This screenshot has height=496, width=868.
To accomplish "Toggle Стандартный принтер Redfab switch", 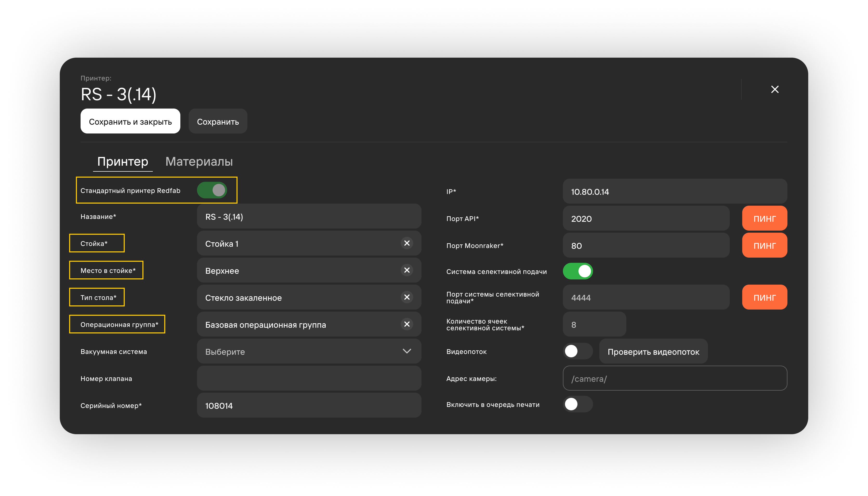I will pyautogui.click(x=212, y=190).
